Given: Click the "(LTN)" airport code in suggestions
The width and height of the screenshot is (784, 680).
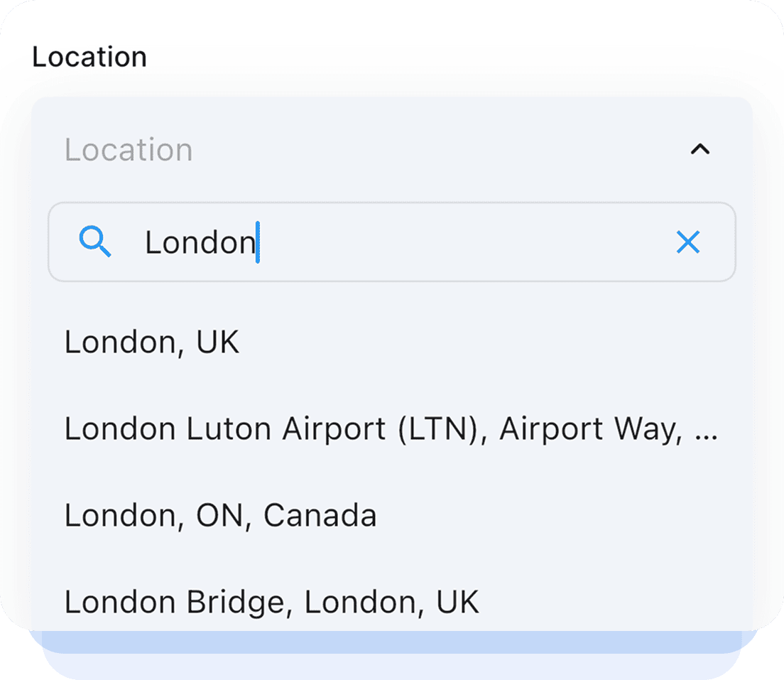Looking at the screenshot, I should click(x=445, y=429).
